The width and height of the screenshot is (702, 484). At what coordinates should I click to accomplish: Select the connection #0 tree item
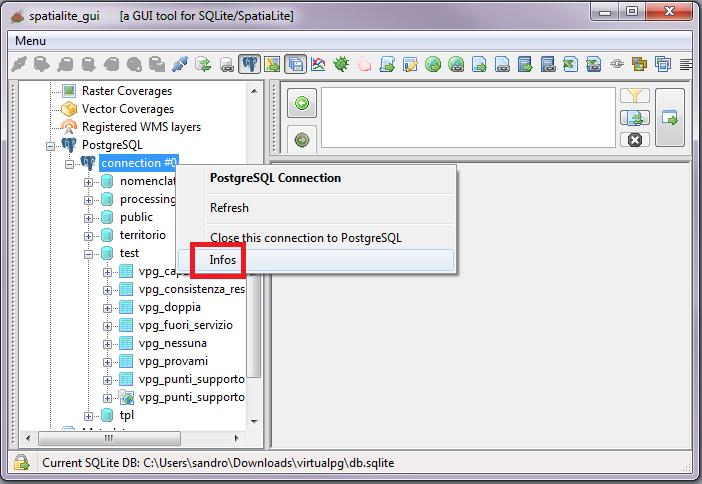click(x=139, y=163)
